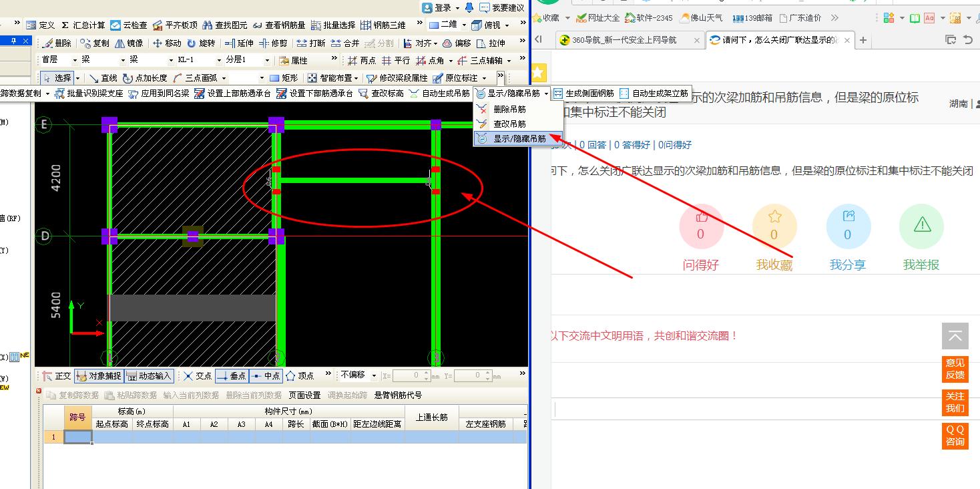This screenshot has height=489, width=980.
Task: Toggle 顶点 vertex snap
Action: (x=300, y=376)
